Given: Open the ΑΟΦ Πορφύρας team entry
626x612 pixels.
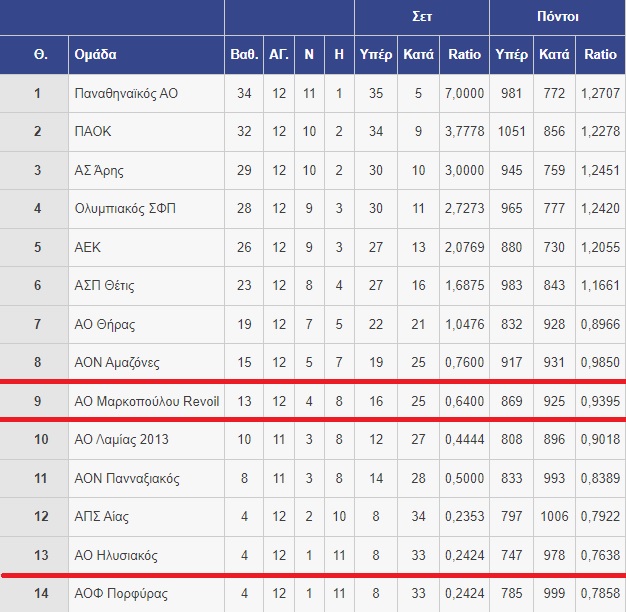Looking at the screenshot, I should (x=121, y=593).
